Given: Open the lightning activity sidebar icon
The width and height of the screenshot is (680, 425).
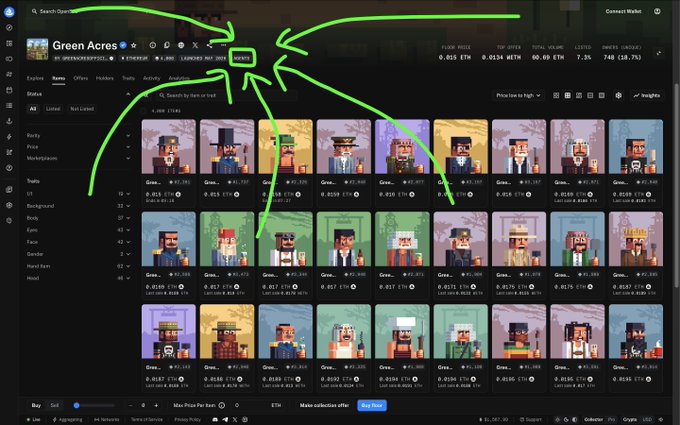Looking at the screenshot, I should (9, 137).
